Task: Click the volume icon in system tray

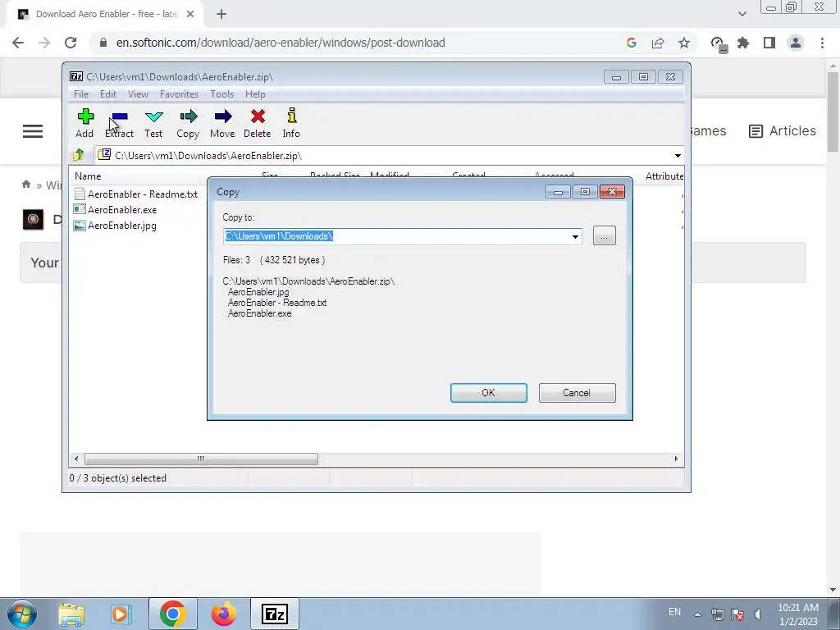Action: click(x=757, y=614)
